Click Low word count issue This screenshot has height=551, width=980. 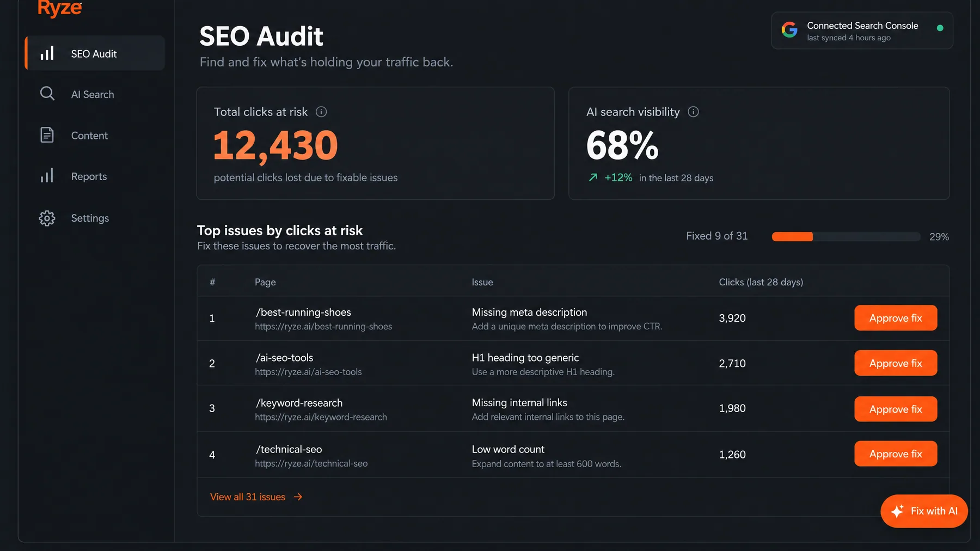[x=508, y=449]
